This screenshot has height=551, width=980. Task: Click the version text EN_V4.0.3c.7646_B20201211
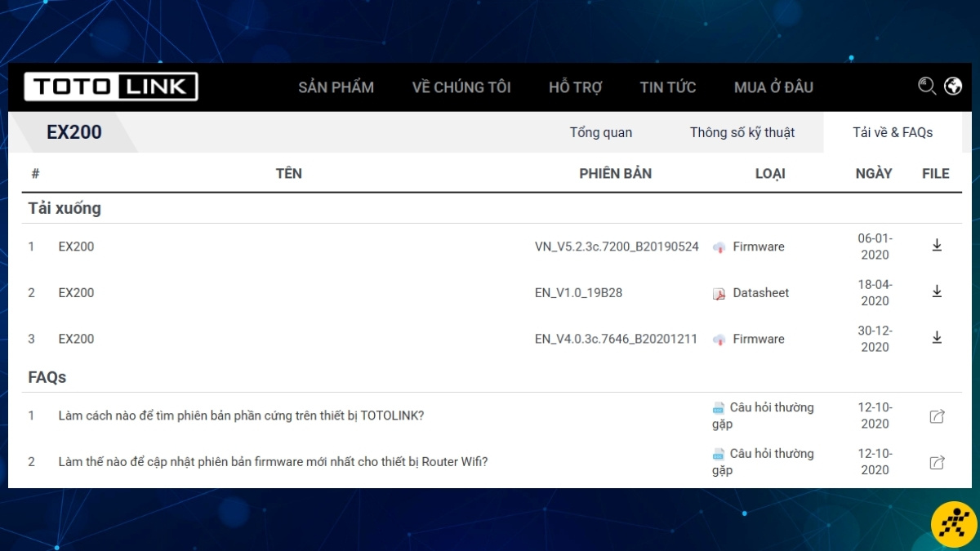coord(616,339)
